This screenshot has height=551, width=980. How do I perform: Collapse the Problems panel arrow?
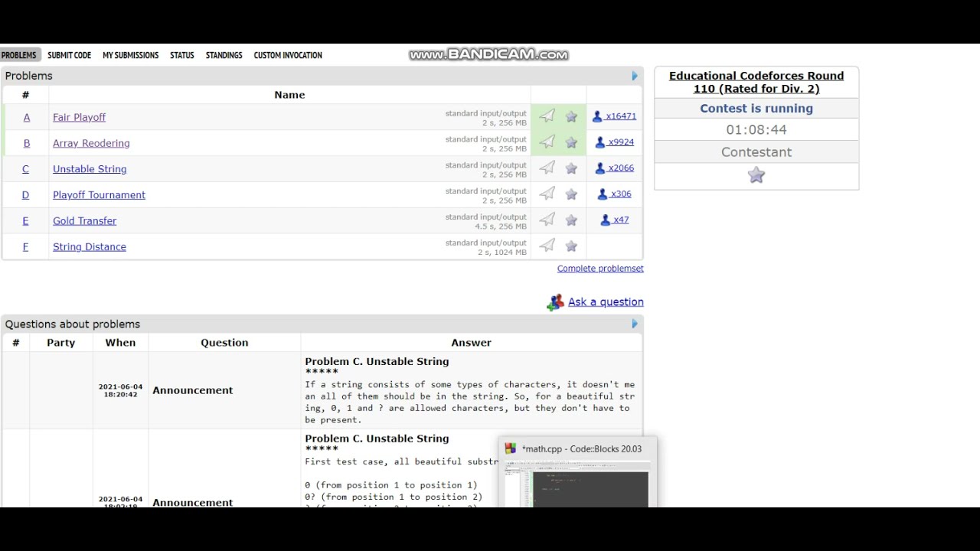(x=635, y=76)
